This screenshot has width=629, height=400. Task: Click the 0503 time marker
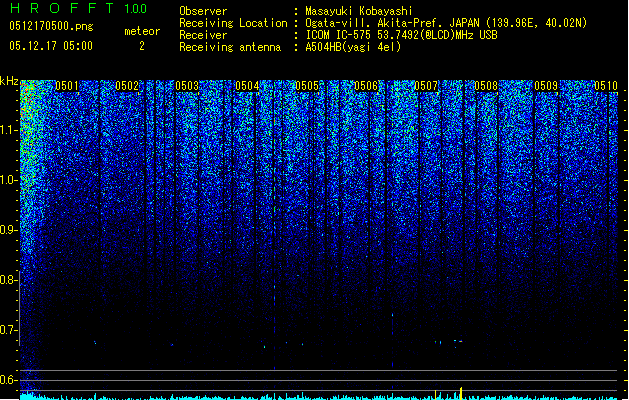click(187, 86)
